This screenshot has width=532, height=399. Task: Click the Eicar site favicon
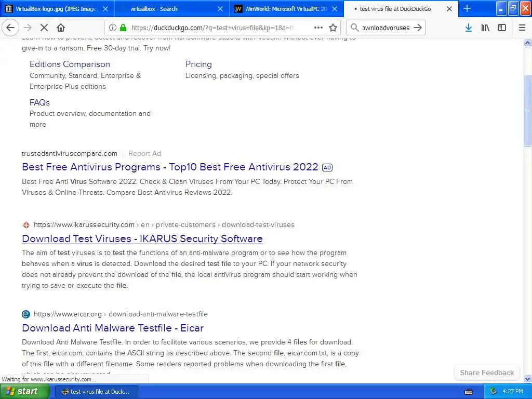pos(26,314)
